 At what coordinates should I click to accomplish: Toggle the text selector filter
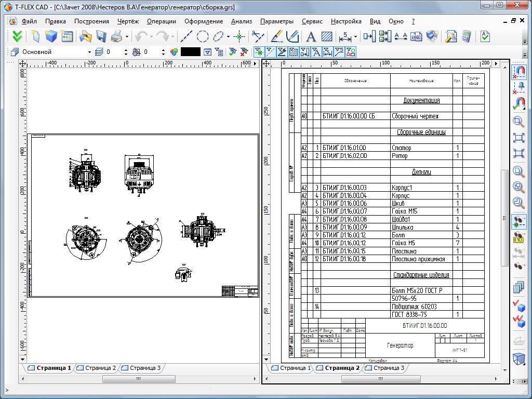(x=316, y=52)
